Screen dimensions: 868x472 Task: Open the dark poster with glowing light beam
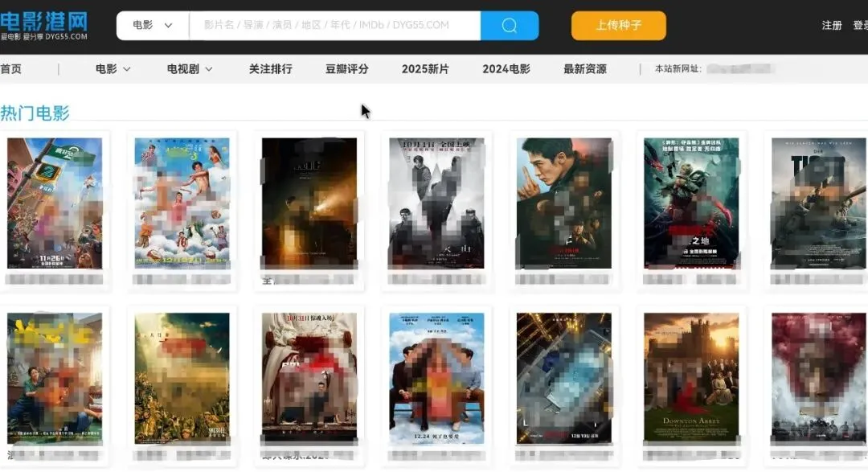[x=309, y=203]
